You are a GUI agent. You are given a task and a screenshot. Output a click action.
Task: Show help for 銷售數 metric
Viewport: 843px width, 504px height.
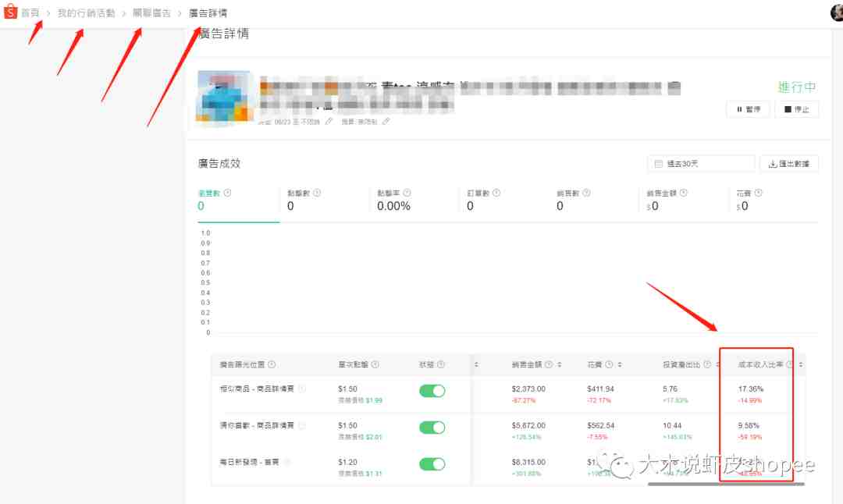586,193
